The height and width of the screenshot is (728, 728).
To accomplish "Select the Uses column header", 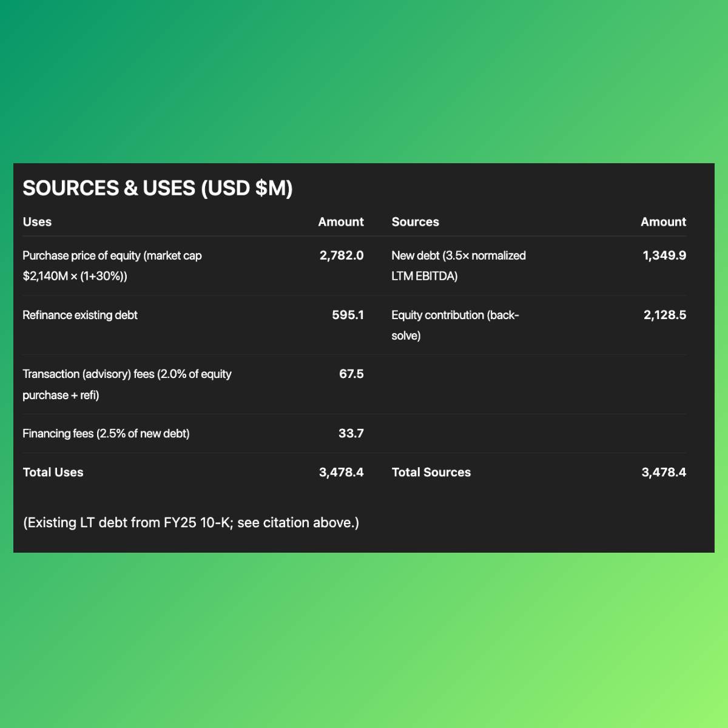I will tap(37, 222).
